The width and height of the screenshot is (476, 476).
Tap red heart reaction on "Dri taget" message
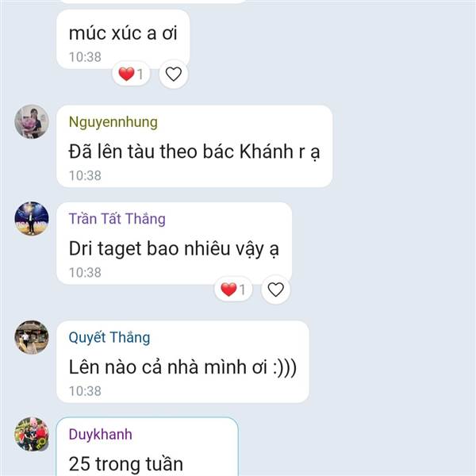(233, 289)
